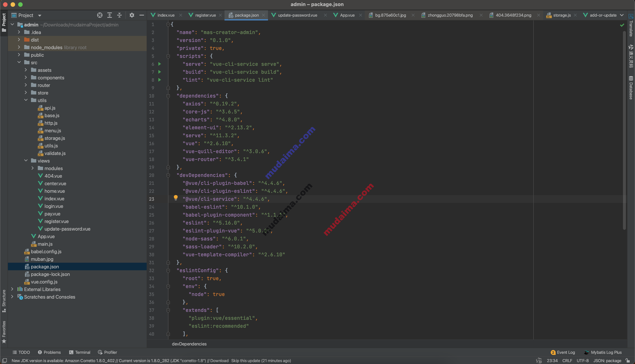Screen dimensions: 635x364
Task: Show hidden editor tabs dropdown arrow
Action: tap(622, 15)
